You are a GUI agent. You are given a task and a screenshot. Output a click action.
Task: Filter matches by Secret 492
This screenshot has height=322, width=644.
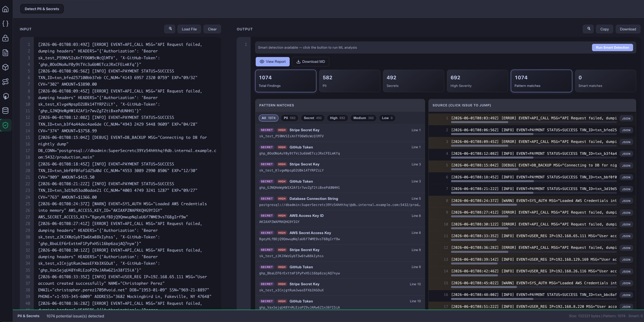[x=313, y=118]
